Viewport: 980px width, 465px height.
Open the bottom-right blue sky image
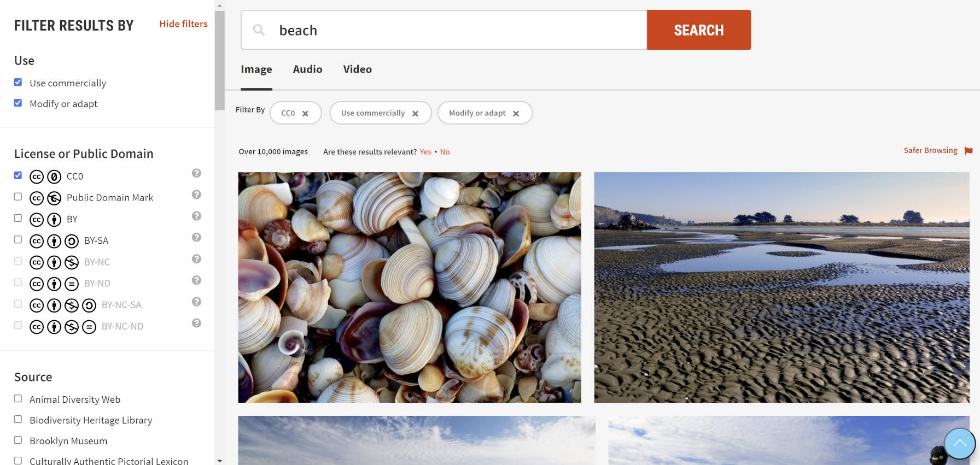coord(789,440)
